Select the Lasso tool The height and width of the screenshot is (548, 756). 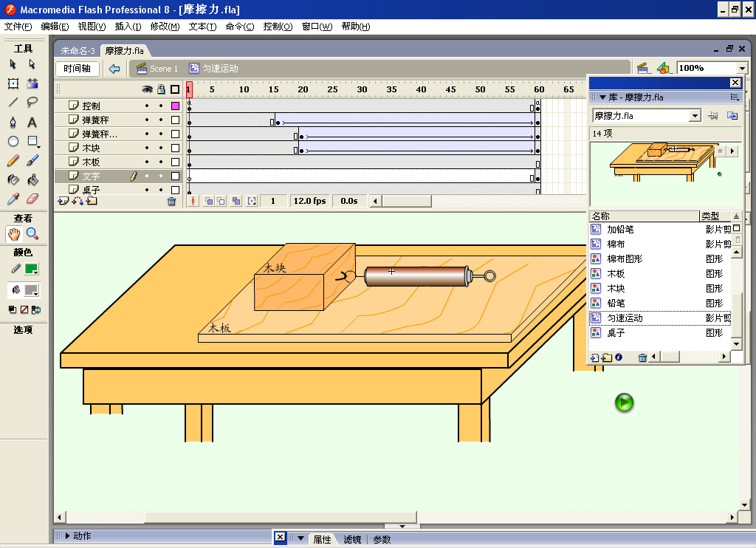coord(32,102)
